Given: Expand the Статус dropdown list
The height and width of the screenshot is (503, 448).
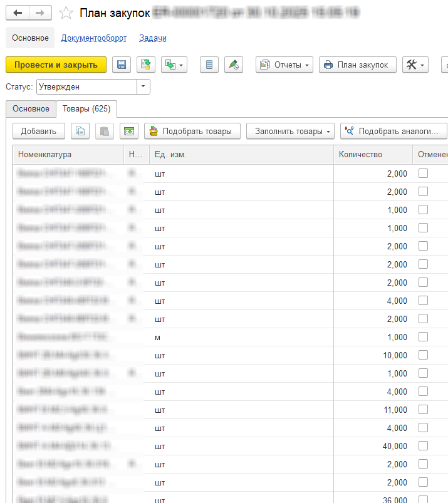Looking at the screenshot, I should (144, 87).
